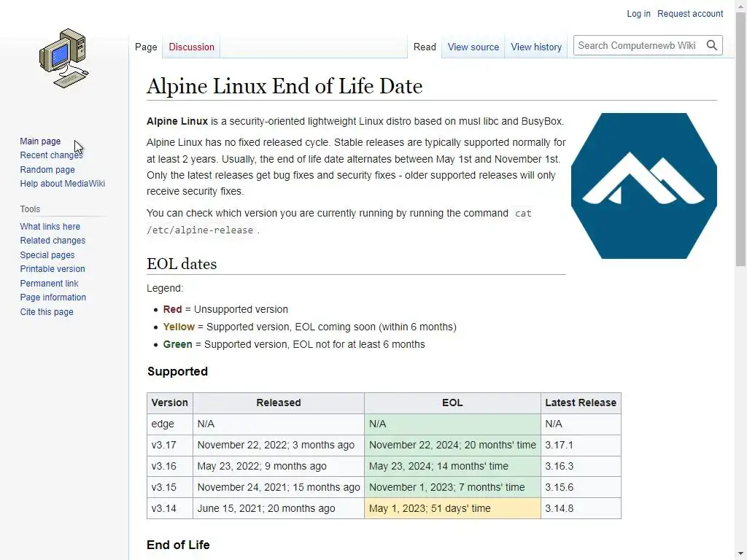This screenshot has height=560, width=747.
Task: Open Page information link
Action: 53,297
